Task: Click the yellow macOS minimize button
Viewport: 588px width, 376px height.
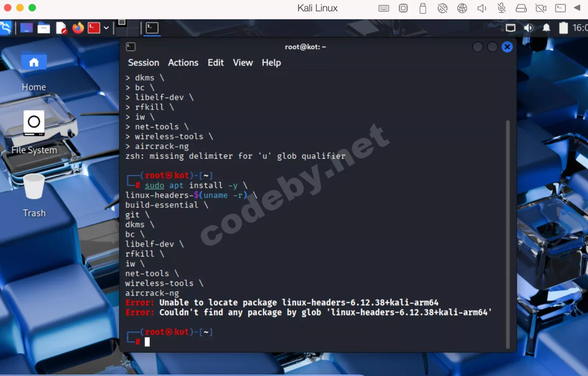Action: point(20,8)
